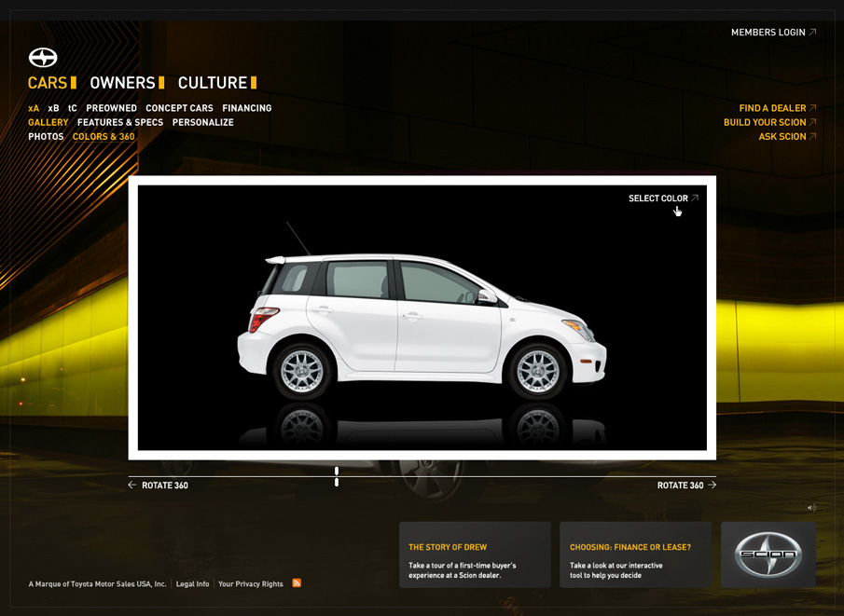Open the CARS main menu

pos(51,83)
